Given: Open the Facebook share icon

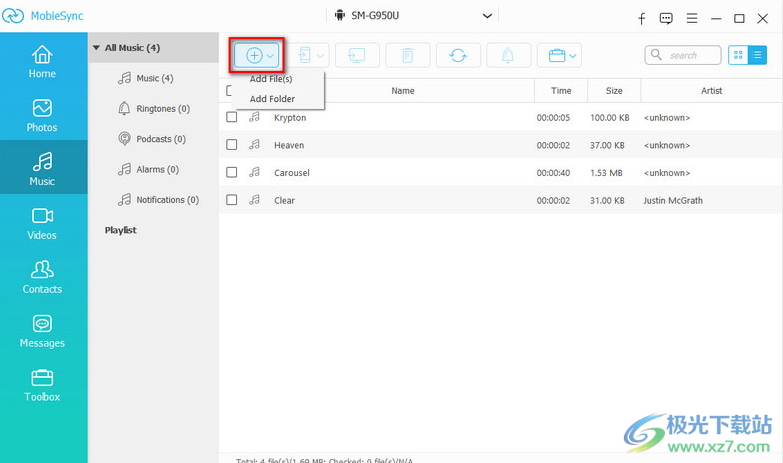Looking at the screenshot, I should [642, 19].
